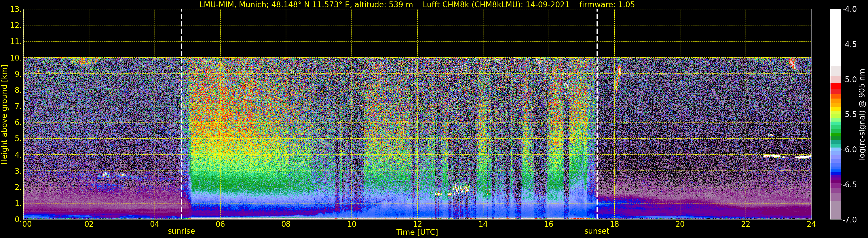The height and width of the screenshot is (238, 868).
Task: Click the height axis tick "1."
Action: [x=18, y=204]
